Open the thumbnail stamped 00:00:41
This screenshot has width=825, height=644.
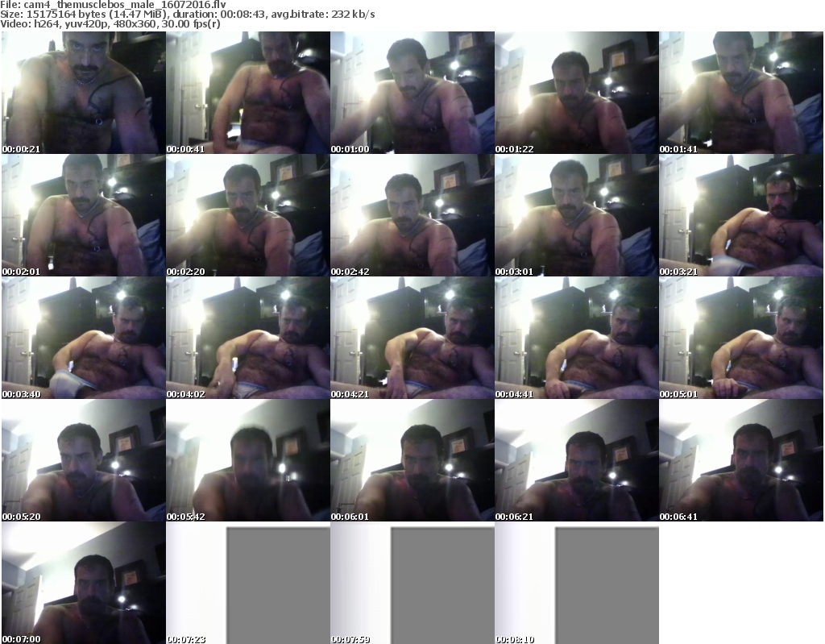pyautogui.click(x=248, y=93)
